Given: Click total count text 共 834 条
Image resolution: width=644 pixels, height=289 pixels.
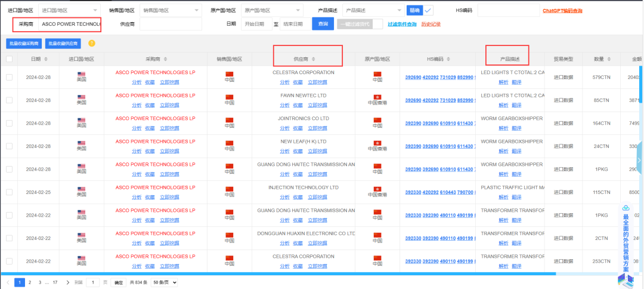Looking at the screenshot, I should click(138, 282).
